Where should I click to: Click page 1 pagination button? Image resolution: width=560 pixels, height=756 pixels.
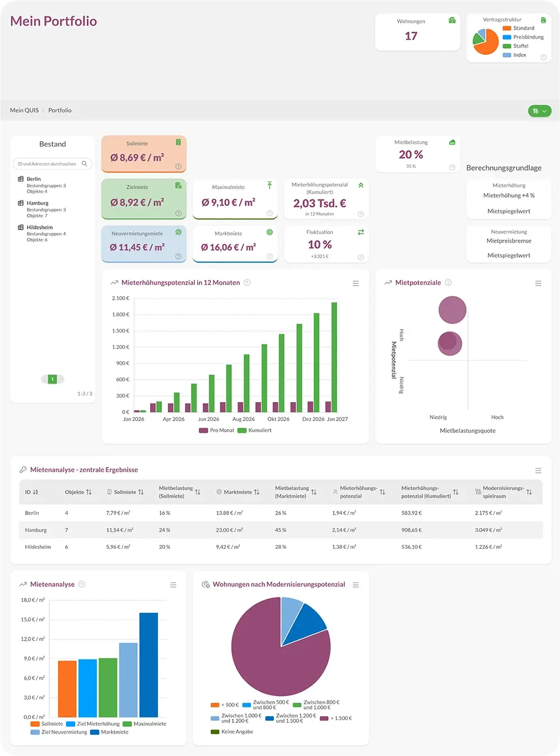pos(53,379)
